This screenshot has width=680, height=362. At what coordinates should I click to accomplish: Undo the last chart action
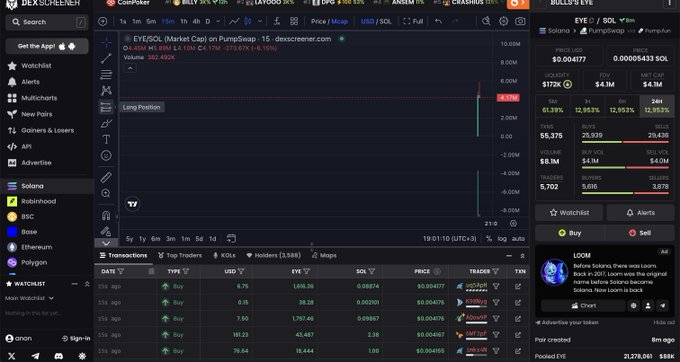coord(438,21)
